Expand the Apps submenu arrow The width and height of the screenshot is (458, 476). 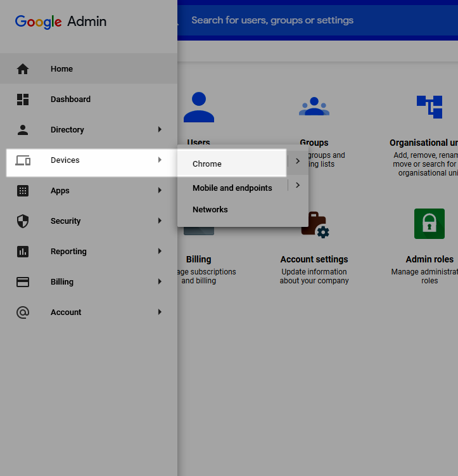coord(160,190)
